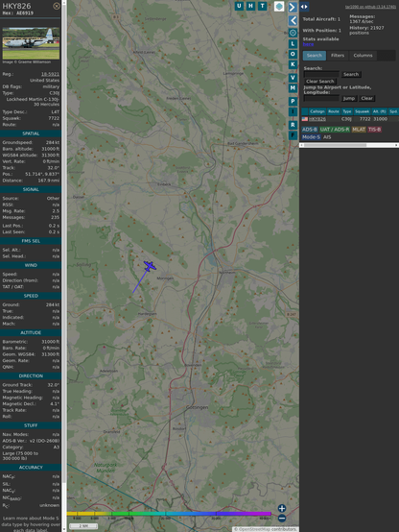Toggle the H button on map header
The image size is (399, 532).
coord(250,6)
